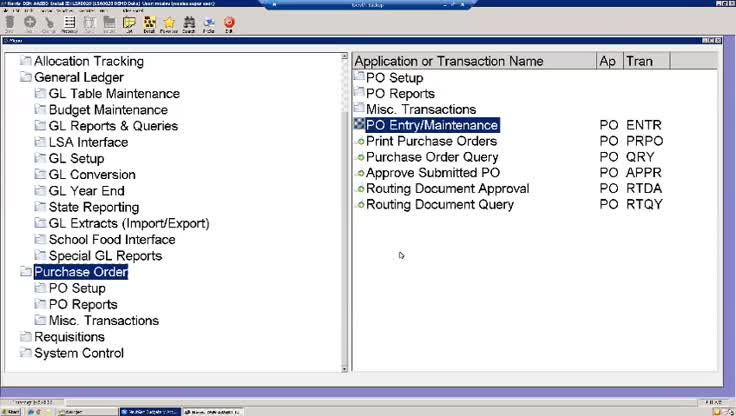The image size is (736, 416).
Task: Select System Control tree node
Action: point(79,353)
